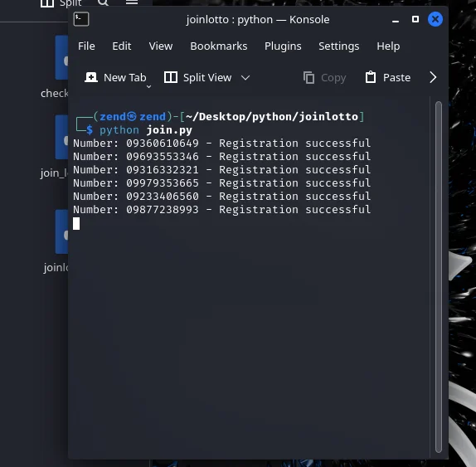Expand the New Tab dropdown arrow
The image size is (476, 467).
(148, 87)
